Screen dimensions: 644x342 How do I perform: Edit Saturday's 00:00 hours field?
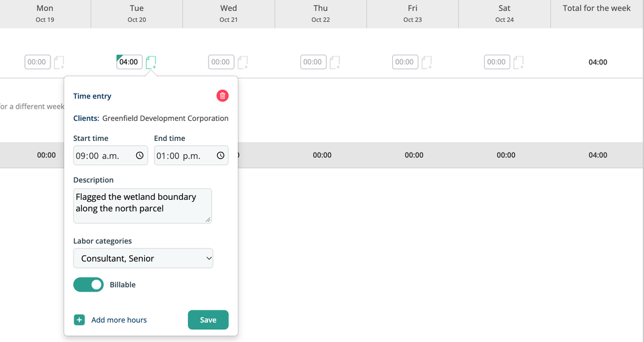[x=497, y=62]
